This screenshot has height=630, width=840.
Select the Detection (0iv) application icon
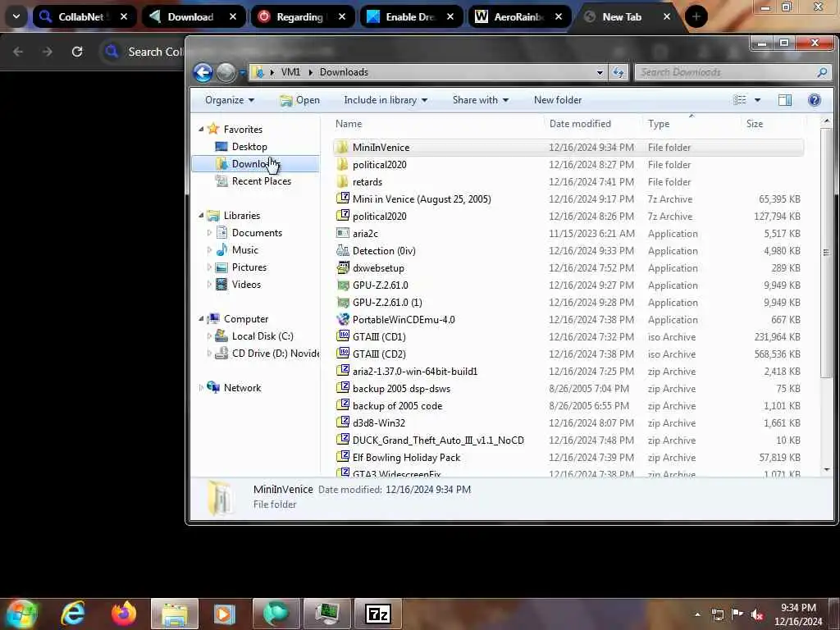343,251
